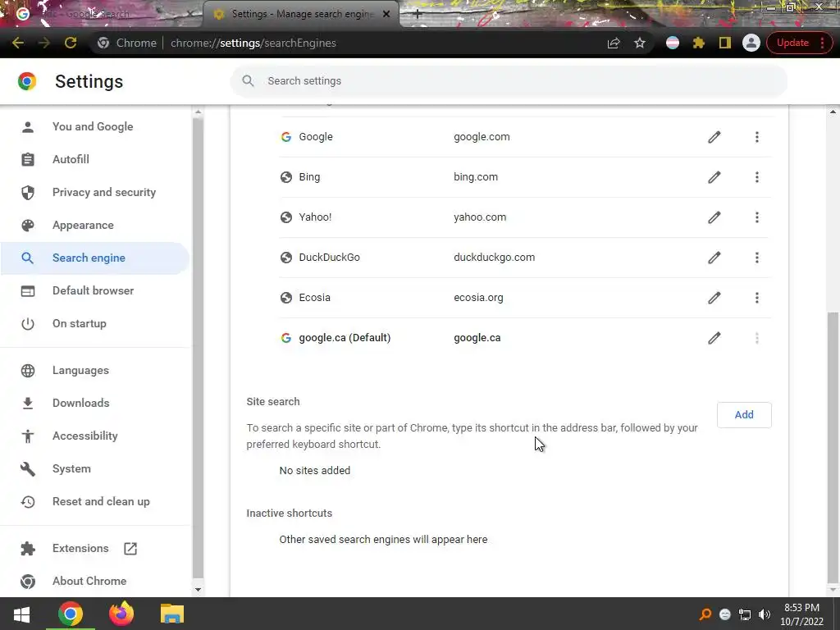Image resolution: width=840 pixels, height=630 pixels.
Task: Reload the current page
Action: [71, 43]
